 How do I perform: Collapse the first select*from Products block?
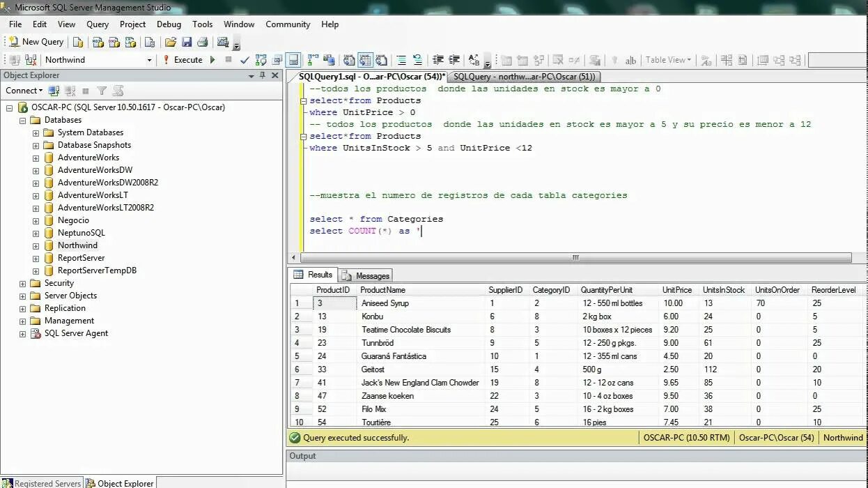point(304,101)
